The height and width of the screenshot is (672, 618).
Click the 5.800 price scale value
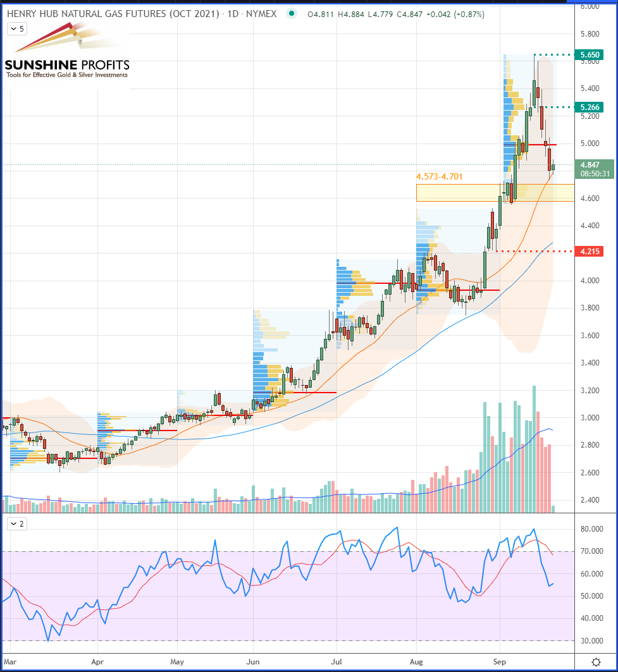tap(590, 34)
